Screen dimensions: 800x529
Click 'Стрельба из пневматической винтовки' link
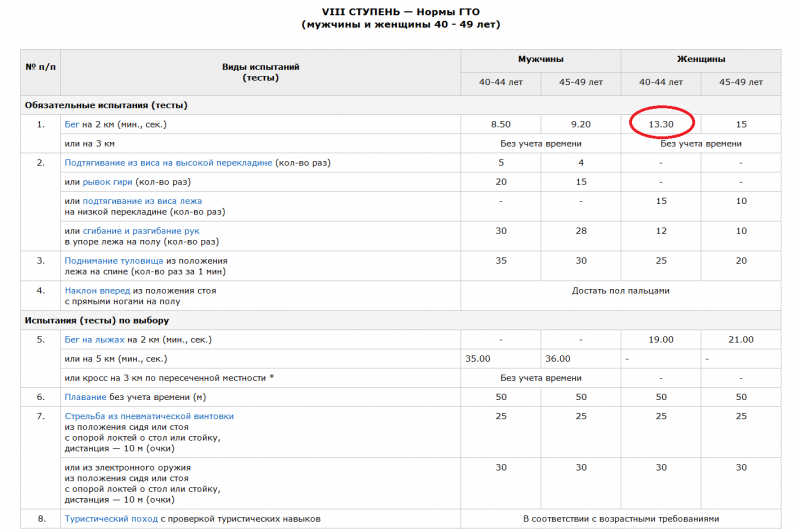click(x=149, y=416)
